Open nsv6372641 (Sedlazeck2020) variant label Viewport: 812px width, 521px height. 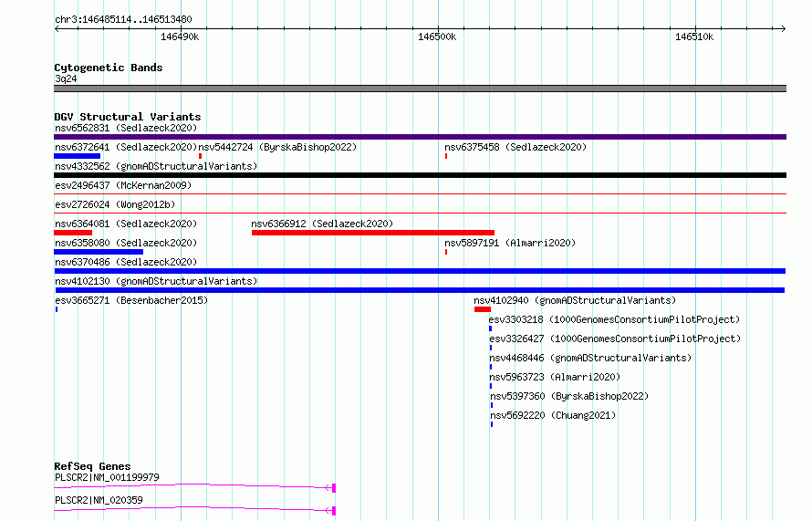tap(126, 147)
